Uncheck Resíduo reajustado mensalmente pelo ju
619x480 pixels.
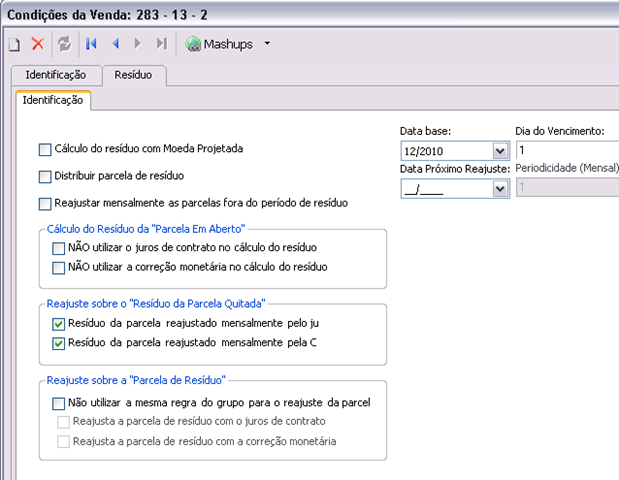click(58, 324)
